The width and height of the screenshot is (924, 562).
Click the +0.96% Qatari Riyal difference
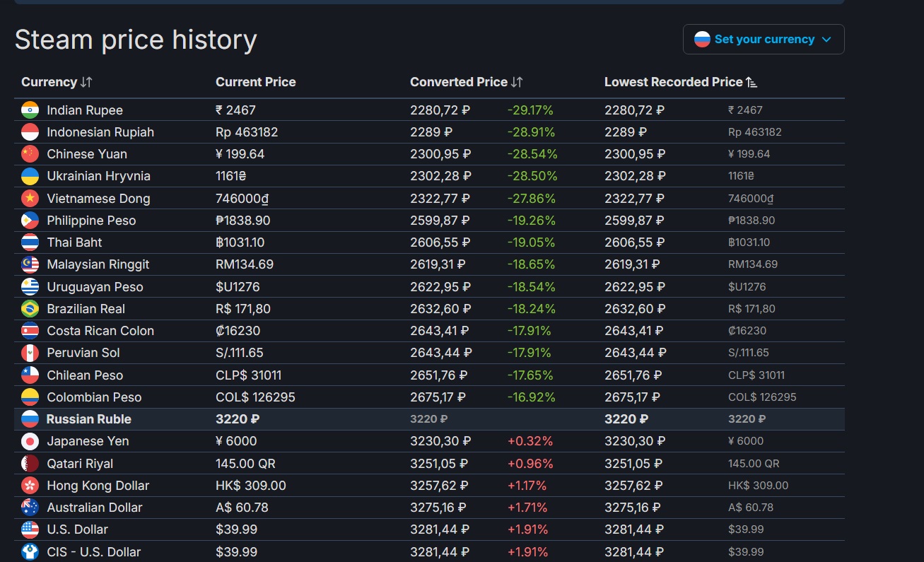click(x=530, y=464)
